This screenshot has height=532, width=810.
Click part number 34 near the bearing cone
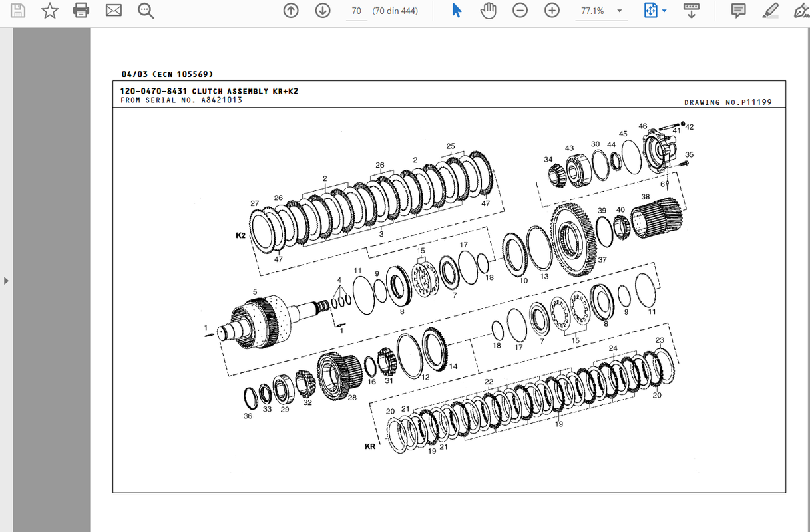point(548,160)
